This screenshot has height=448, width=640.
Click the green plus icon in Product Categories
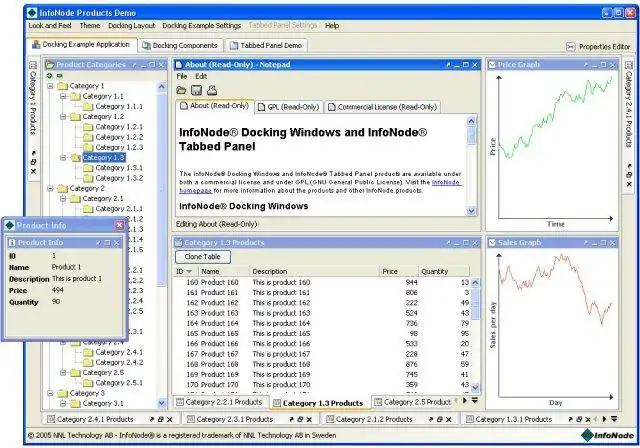(x=49, y=75)
